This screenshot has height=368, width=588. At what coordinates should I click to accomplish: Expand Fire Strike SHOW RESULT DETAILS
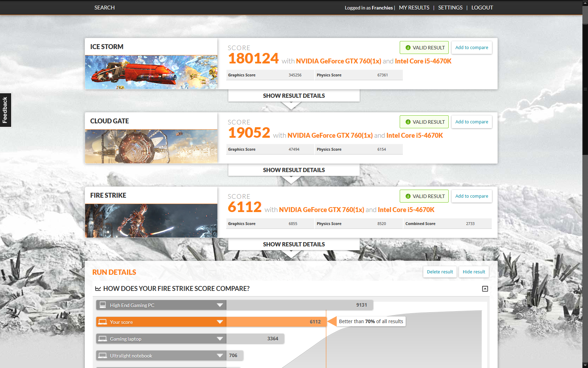coord(294,244)
